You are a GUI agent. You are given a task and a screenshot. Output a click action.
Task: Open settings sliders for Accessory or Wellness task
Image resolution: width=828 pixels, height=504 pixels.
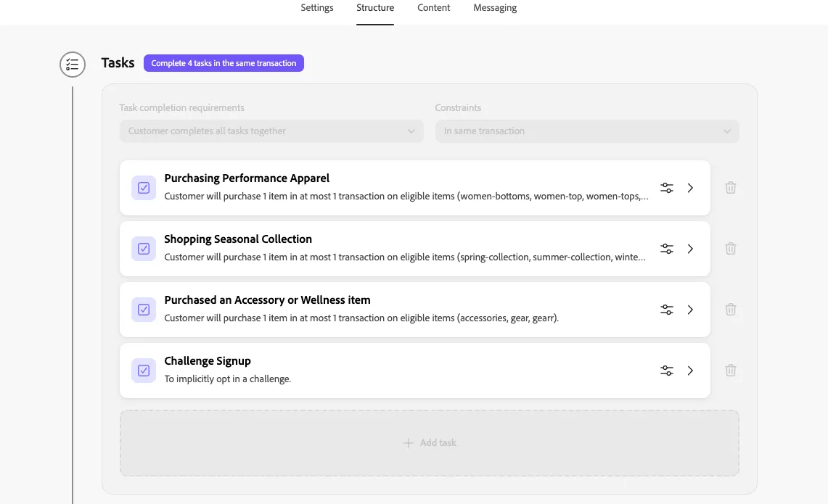[667, 310]
